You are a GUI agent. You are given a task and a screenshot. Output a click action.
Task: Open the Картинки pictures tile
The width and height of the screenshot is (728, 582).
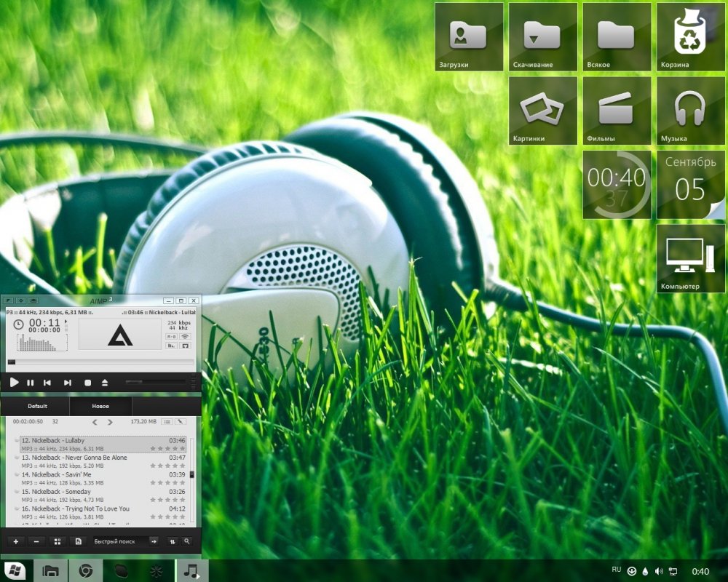point(543,111)
